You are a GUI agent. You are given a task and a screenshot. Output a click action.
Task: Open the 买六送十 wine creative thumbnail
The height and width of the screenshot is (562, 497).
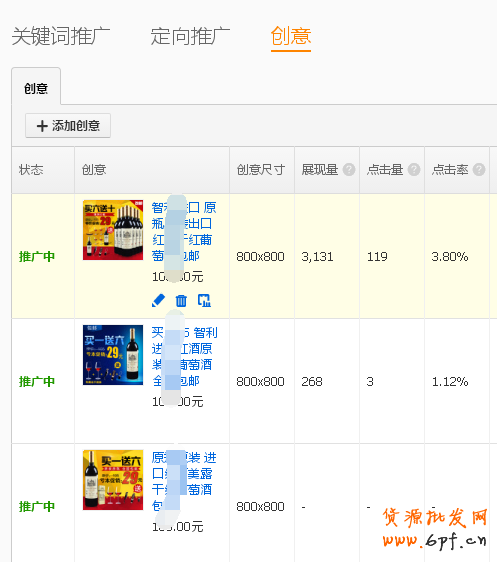pos(113,230)
